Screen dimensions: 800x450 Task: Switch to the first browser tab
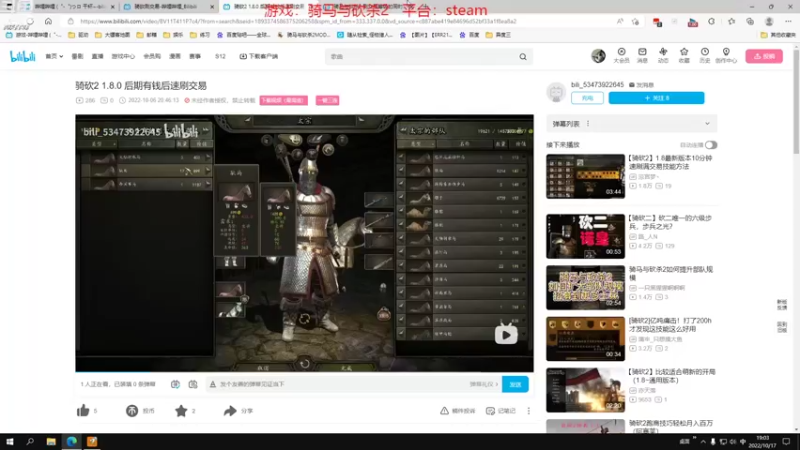69,7
